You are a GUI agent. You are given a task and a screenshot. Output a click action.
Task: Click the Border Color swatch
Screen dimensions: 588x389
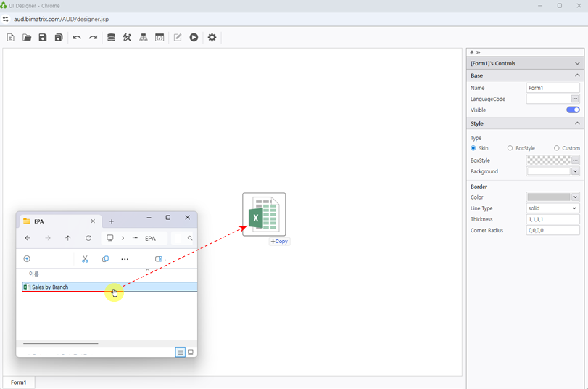tap(549, 197)
